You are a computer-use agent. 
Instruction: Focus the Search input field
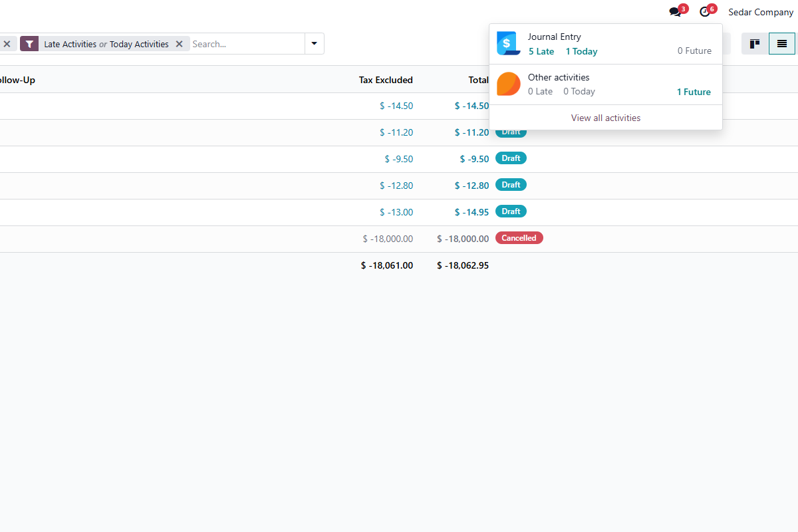tap(246, 44)
